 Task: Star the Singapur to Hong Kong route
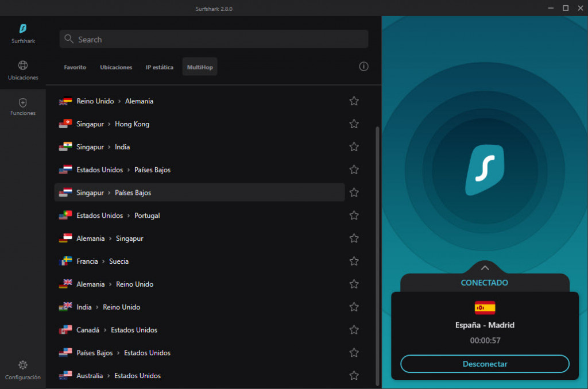(354, 124)
